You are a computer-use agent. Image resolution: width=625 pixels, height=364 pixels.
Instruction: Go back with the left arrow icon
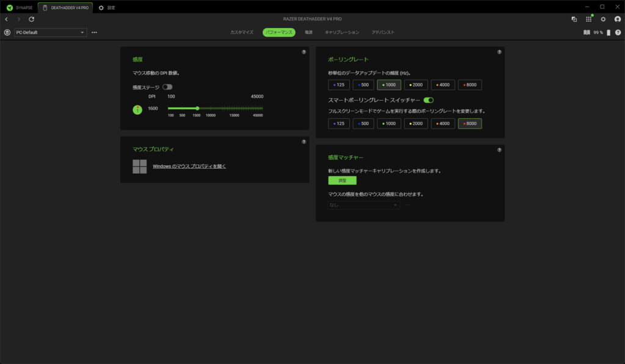pos(6,20)
